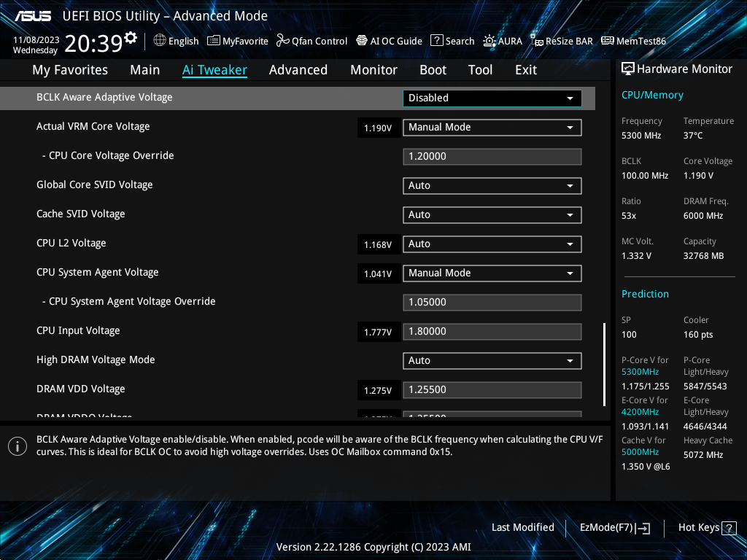The image size is (747, 560).
Task: Click the 4200MHz E-Core prediction value
Action: tap(640, 412)
